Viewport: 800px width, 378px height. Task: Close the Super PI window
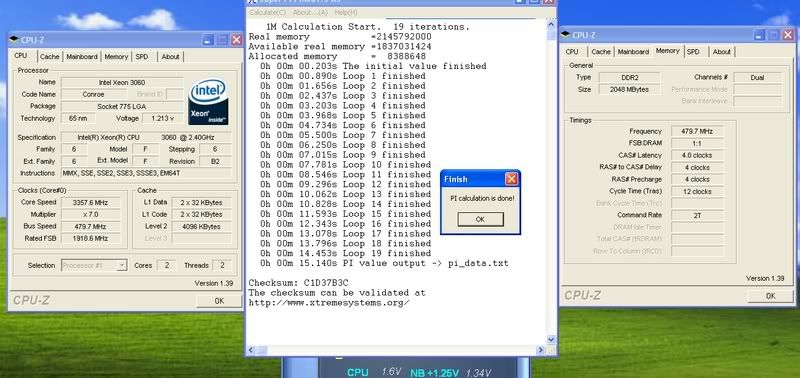[x=548, y=2]
